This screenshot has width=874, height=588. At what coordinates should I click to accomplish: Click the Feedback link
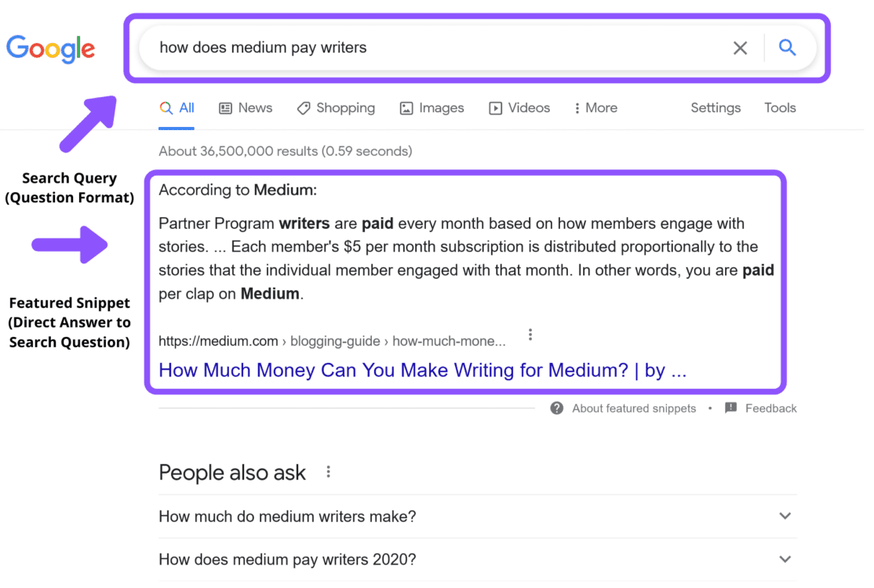pyautogui.click(x=771, y=408)
